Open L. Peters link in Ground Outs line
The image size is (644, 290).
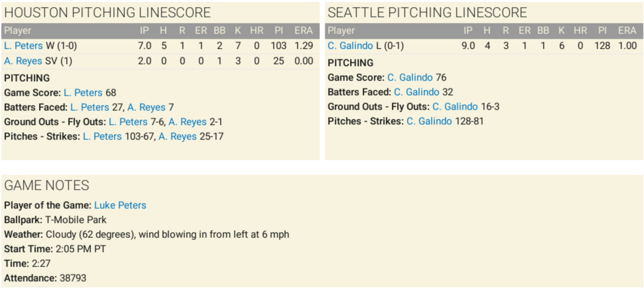pos(128,122)
